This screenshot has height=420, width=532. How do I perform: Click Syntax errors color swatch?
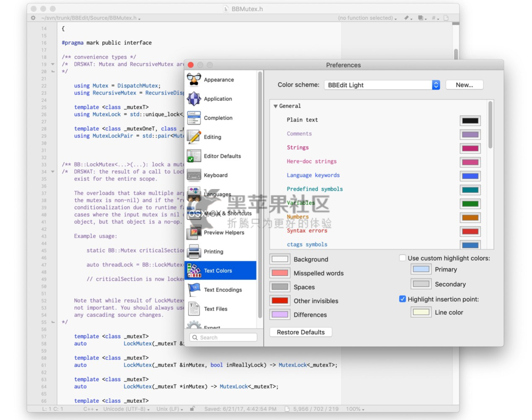coord(470,231)
